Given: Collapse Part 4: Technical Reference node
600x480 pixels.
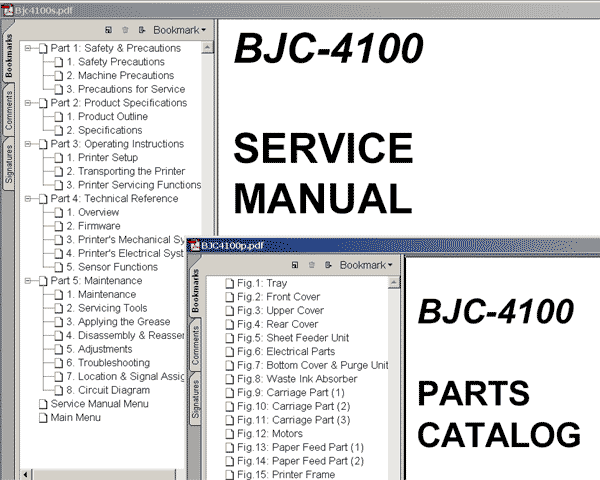Looking at the screenshot, I should (28, 199).
